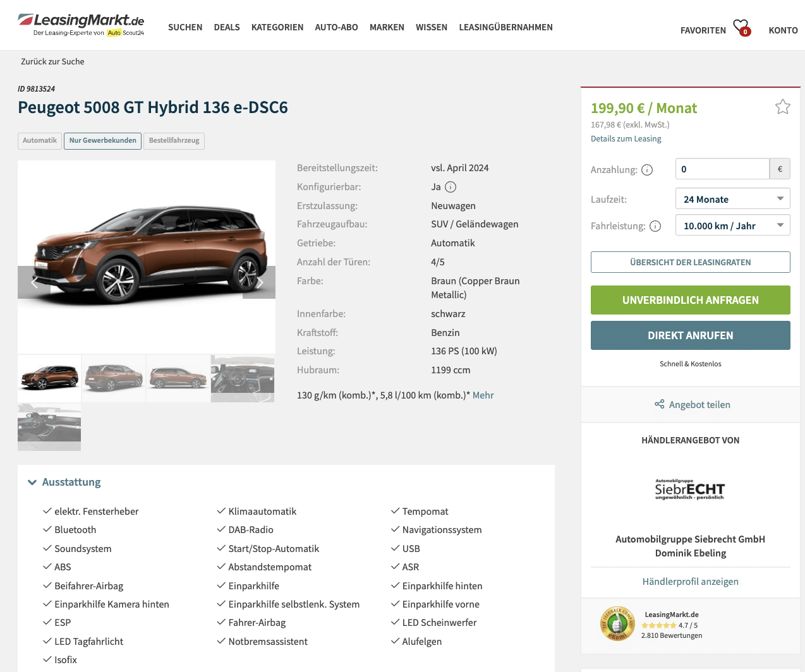The height and width of the screenshot is (672, 805).
Task: Open the LeasingMarkt.de logo homepage
Action: [81, 25]
